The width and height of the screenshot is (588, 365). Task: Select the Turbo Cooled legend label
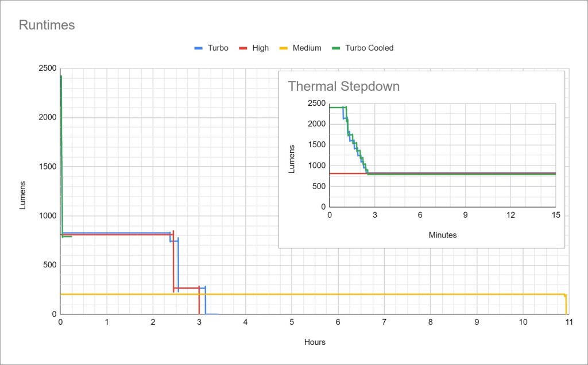click(x=369, y=48)
